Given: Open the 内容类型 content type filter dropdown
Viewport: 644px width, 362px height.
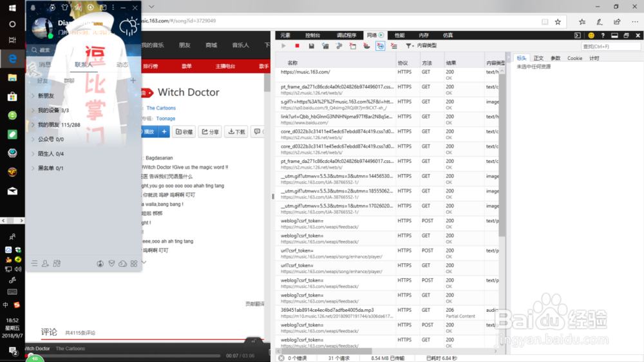Looking at the screenshot, I should pos(421,46).
